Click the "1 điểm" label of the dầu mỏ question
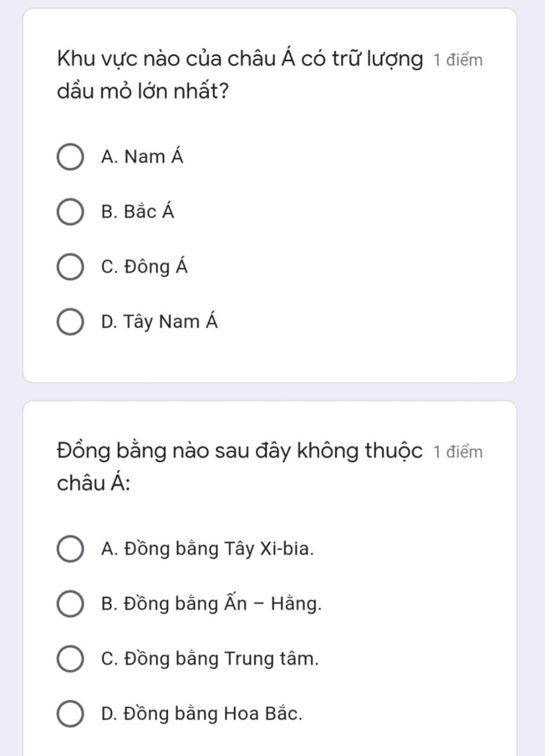This screenshot has width=545, height=756. (x=458, y=60)
